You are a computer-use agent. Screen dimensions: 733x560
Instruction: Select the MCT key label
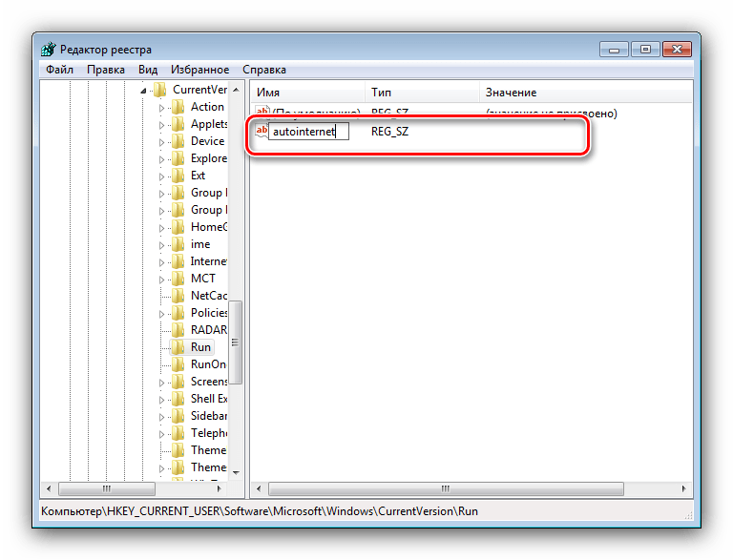pyautogui.click(x=203, y=279)
